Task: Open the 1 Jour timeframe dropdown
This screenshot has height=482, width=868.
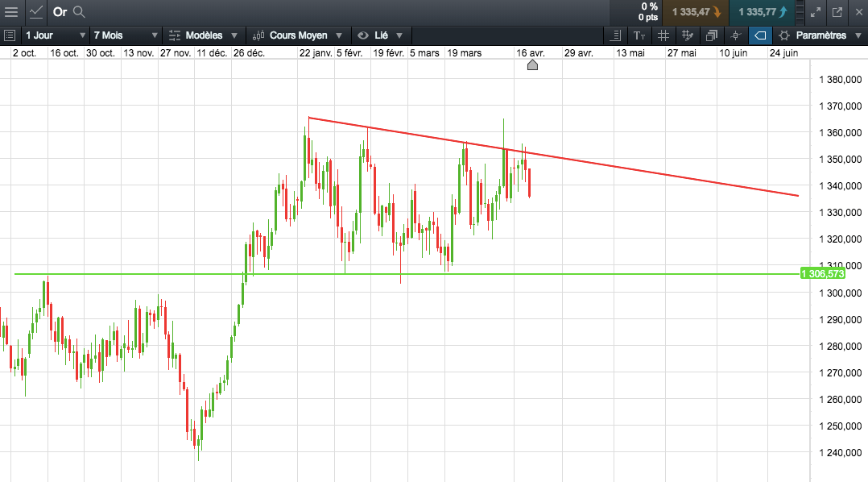Action: point(55,35)
